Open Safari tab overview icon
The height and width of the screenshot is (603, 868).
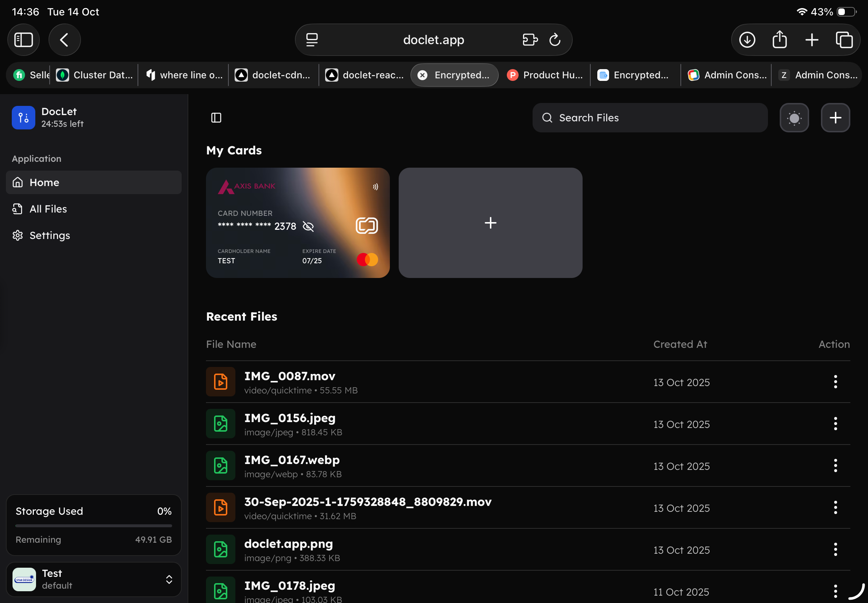point(844,40)
